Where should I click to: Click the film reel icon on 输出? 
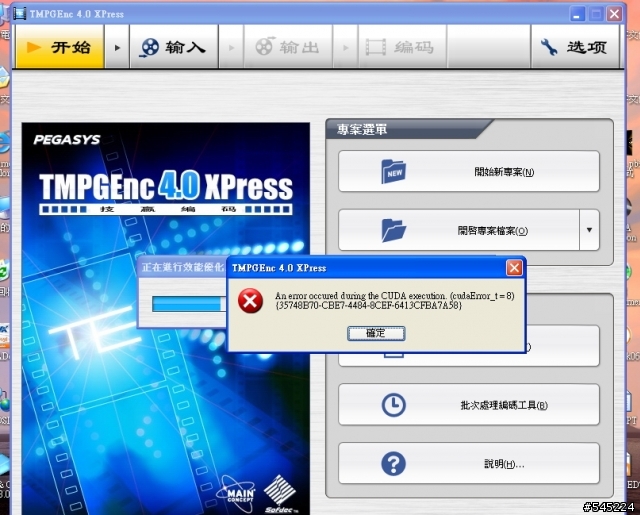264,47
